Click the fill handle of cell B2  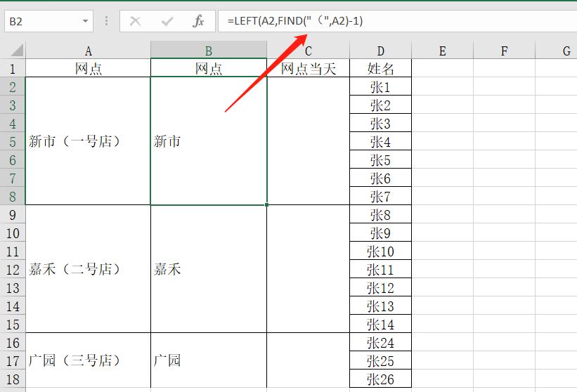[x=267, y=205]
